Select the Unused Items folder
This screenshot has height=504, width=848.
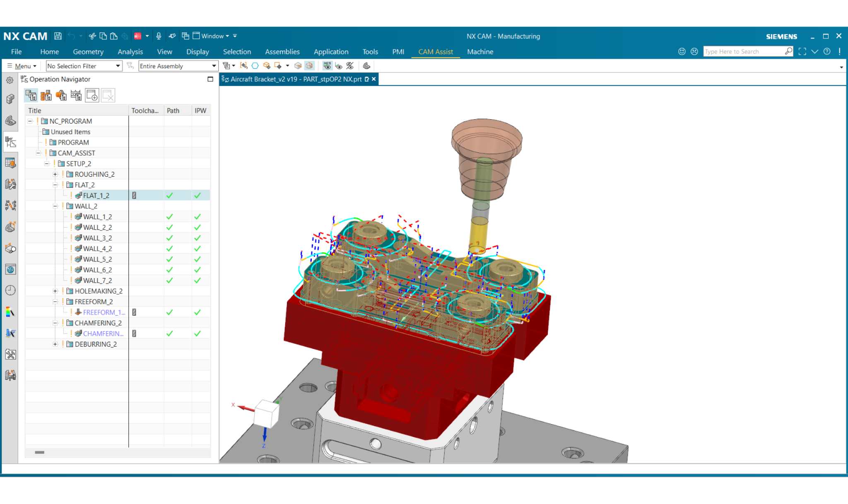tap(70, 132)
